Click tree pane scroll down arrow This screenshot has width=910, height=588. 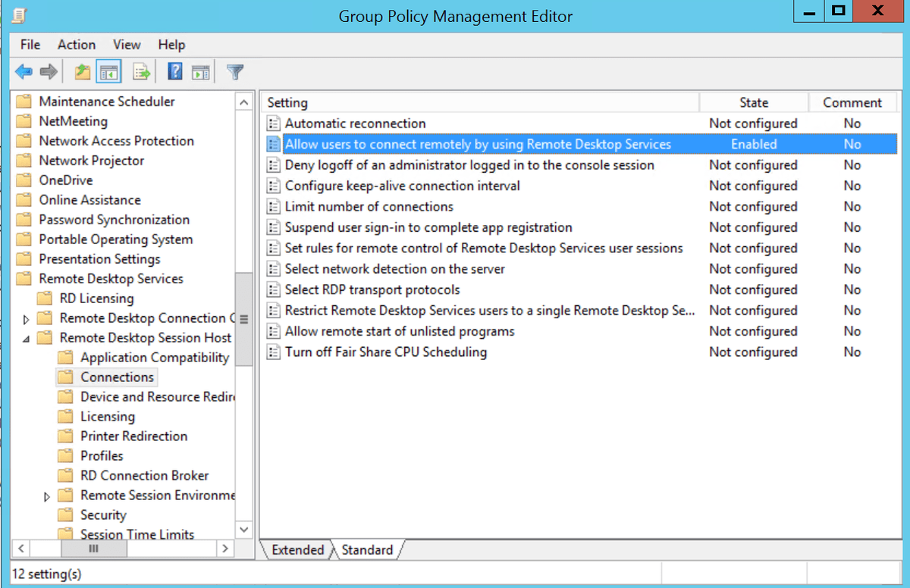click(244, 530)
